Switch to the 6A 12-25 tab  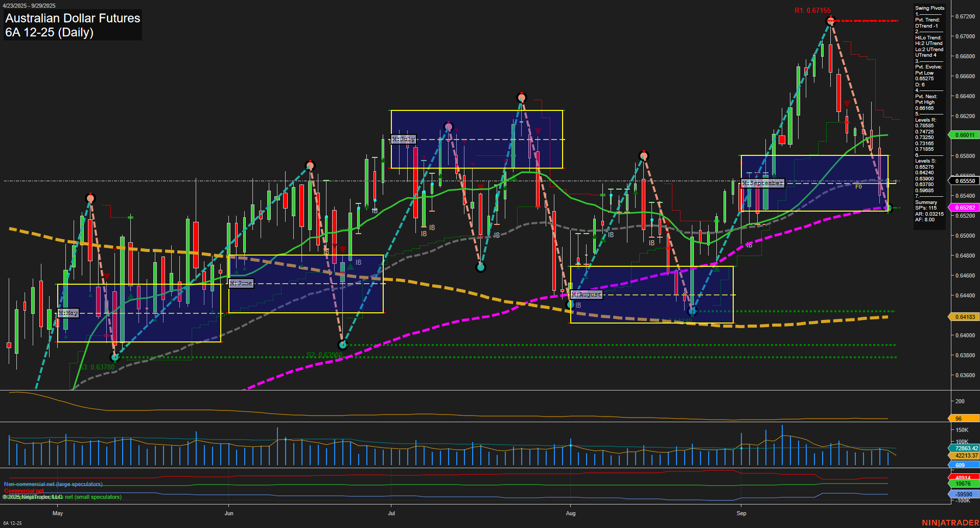(x=11, y=523)
